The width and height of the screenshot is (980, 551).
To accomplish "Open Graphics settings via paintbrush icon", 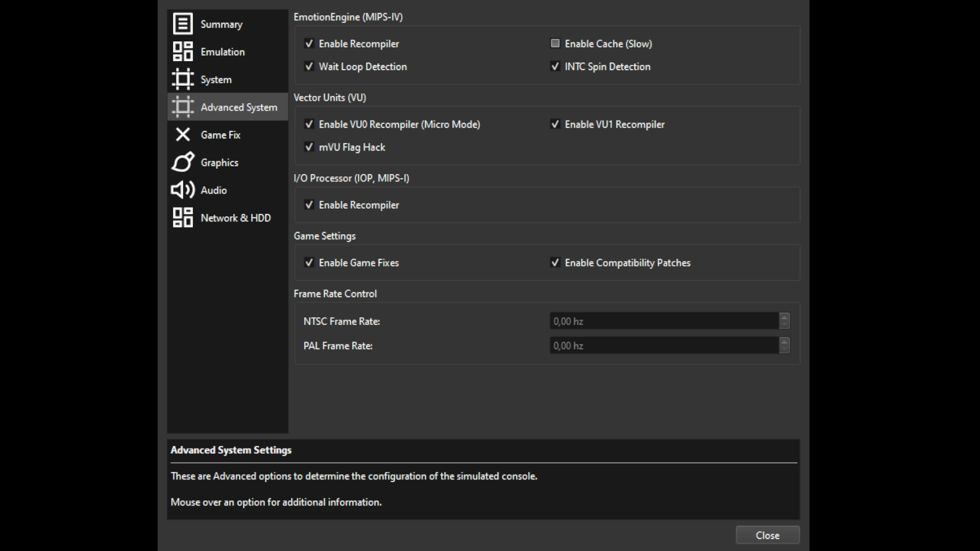I will pos(182,162).
